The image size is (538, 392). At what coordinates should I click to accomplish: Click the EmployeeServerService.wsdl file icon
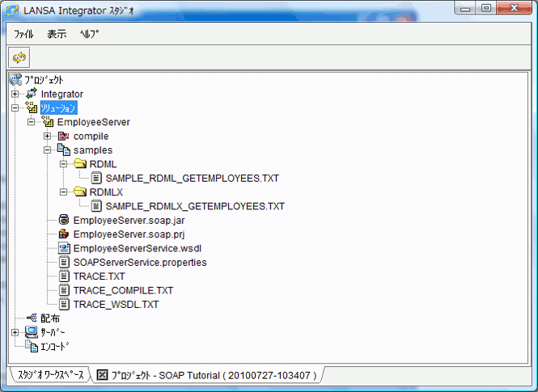64,248
